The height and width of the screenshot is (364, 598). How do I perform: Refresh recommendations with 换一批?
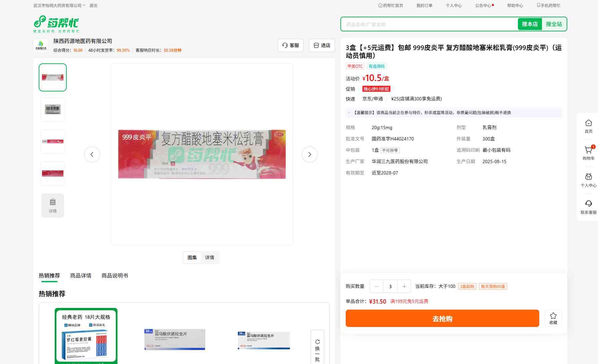(x=317, y=350)
